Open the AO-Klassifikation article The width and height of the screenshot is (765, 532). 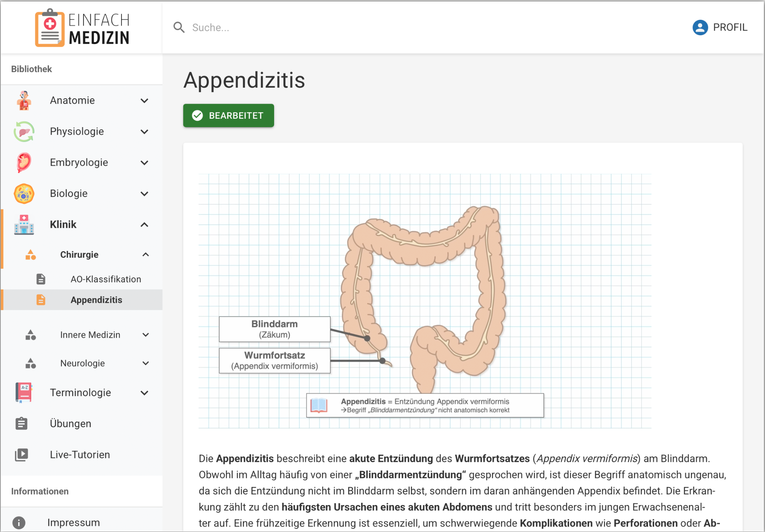pyautogui.click(x=106, y=279)
